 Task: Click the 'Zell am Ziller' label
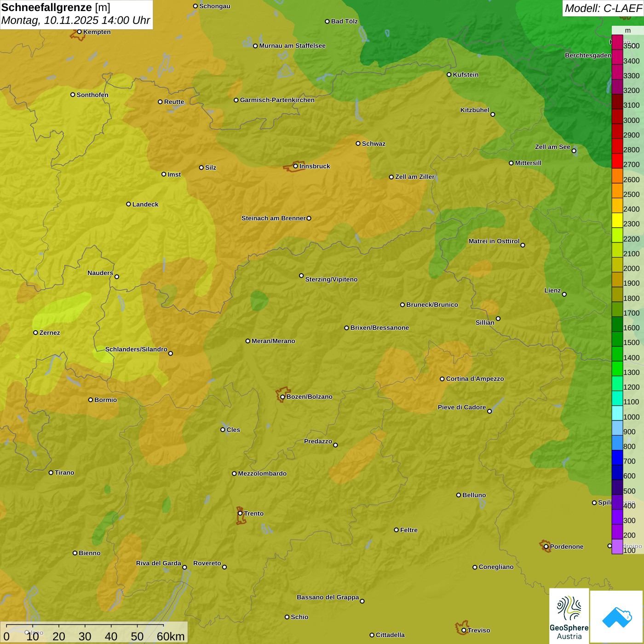point(415,177)
